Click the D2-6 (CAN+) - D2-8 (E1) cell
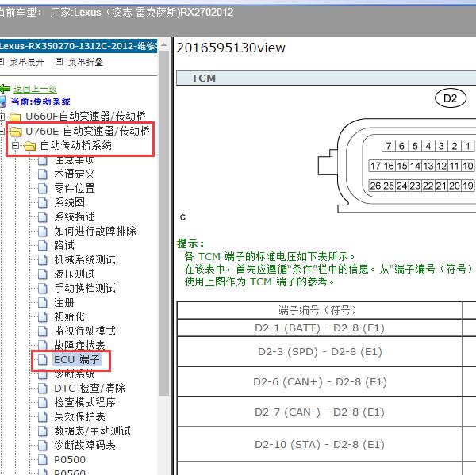Viewport: 476px width, 475px height. pos(320,381)
